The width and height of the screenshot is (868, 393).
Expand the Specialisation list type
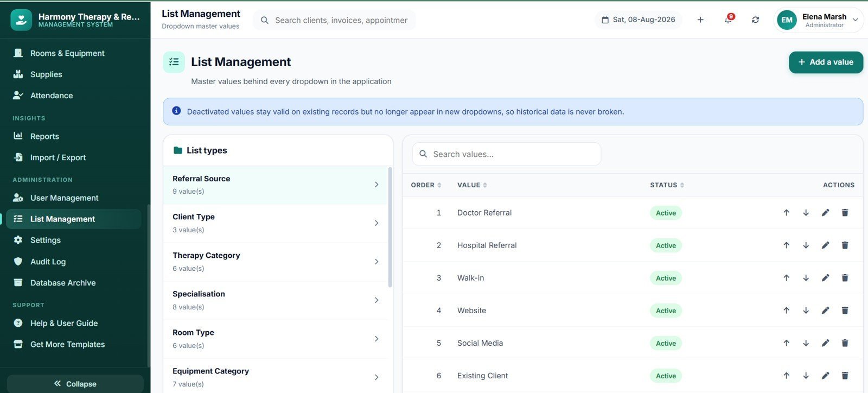pyautogui.click(x=276, y=300)
